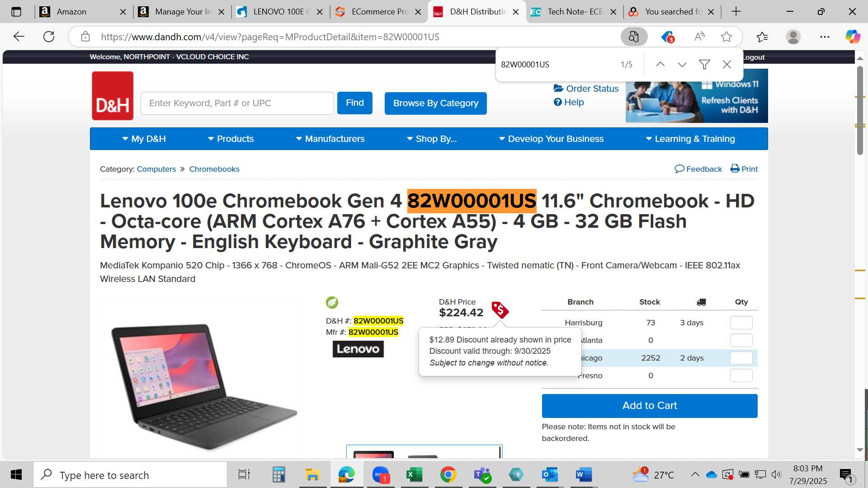Open the Learning & Training dropdown
Viewport: 868px width, 488px height.
tap(690, 139)
